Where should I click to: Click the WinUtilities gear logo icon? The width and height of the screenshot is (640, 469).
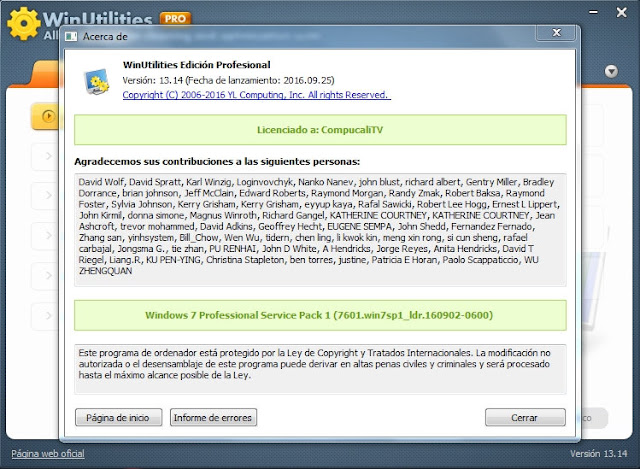24,23
